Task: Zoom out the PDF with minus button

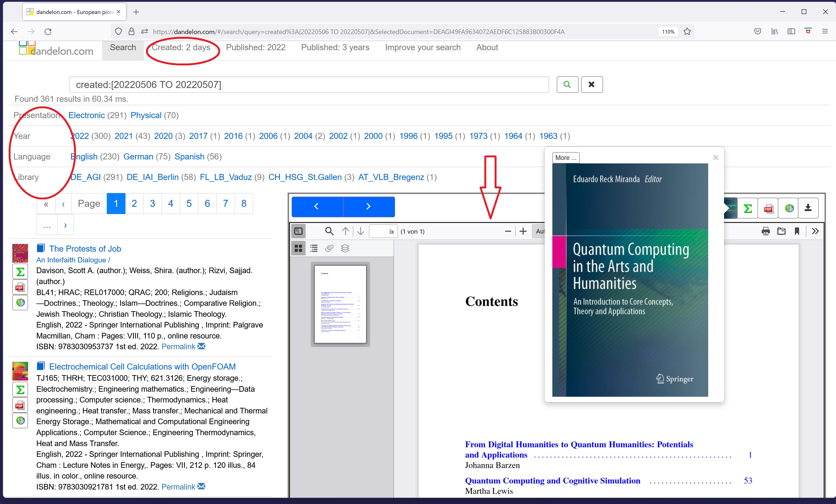Action: tap(507, 231)
